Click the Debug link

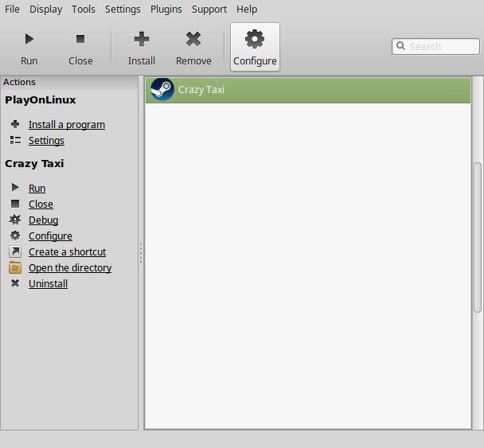pos(43,220)
